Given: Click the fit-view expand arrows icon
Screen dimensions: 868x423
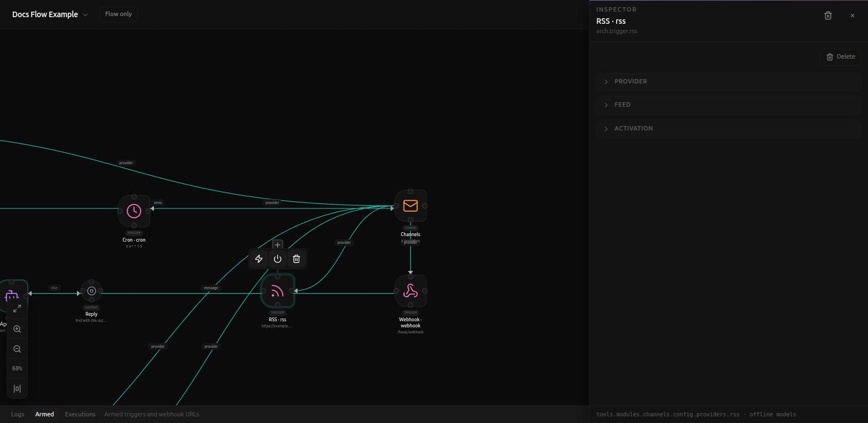Looking at the screenshot, I should pos(17,309).
